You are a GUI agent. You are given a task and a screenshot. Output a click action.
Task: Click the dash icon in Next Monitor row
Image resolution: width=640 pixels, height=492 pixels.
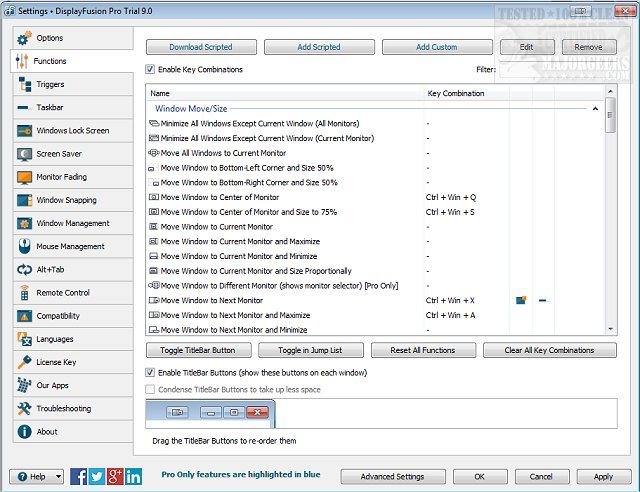[x=542, y=301]
